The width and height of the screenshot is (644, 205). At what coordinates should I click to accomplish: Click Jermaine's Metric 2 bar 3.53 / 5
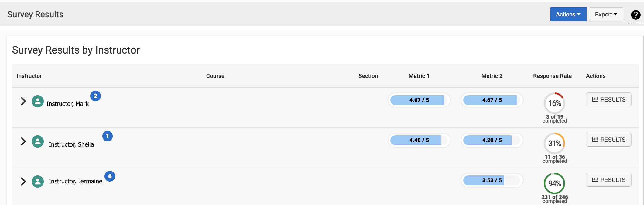tap(492, 180)
